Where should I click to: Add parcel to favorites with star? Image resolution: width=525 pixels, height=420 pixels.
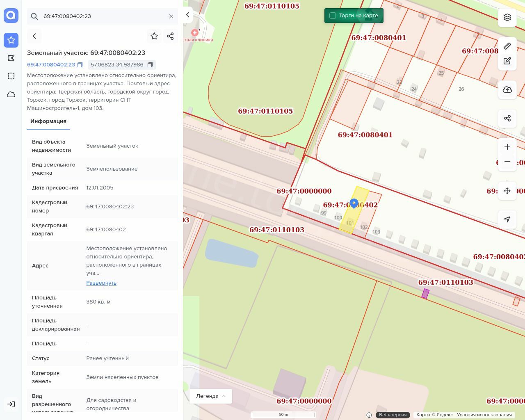click(x=154, y=36)
